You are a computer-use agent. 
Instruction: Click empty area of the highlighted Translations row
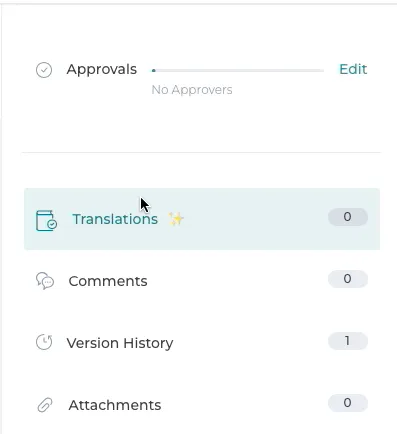[255, 219]
